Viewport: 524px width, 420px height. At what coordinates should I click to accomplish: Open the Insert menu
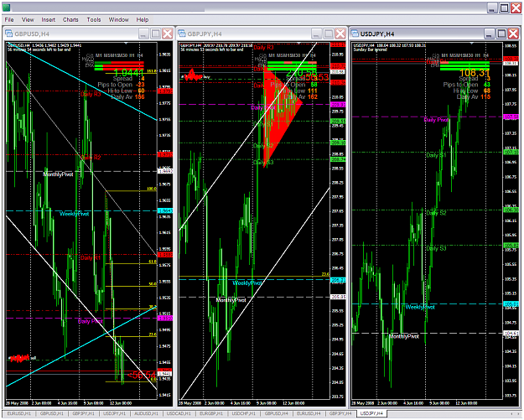(48, 20)
